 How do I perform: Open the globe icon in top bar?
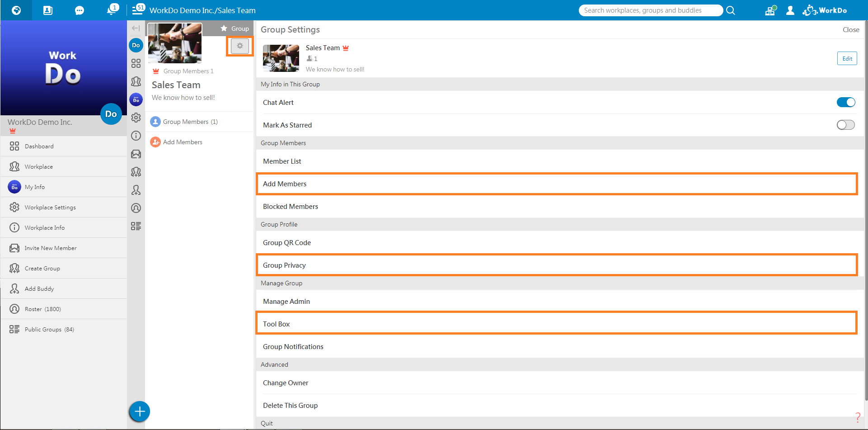pos(16,10)
